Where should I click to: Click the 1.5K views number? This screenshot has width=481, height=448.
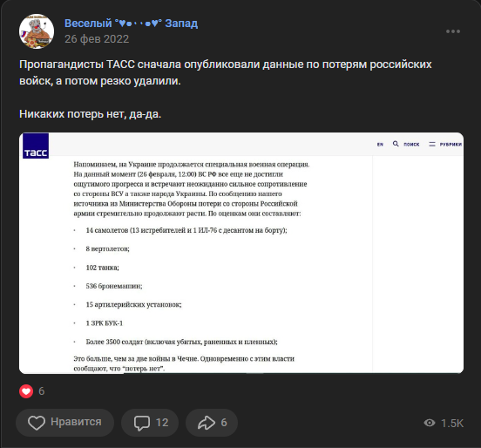(x=452, y=423)
